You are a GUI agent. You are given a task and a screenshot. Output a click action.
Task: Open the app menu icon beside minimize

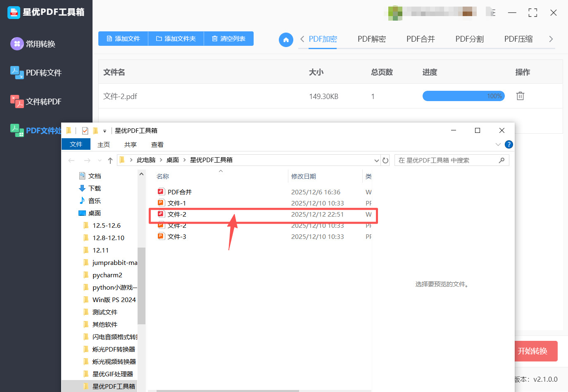coord(492,12)
